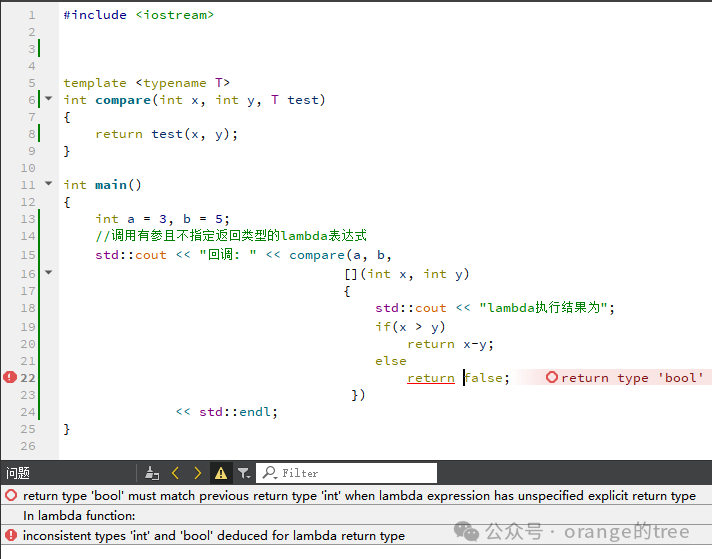Click the magnifier icon in Filter field
712x559 pixels.
click(269, 473)
